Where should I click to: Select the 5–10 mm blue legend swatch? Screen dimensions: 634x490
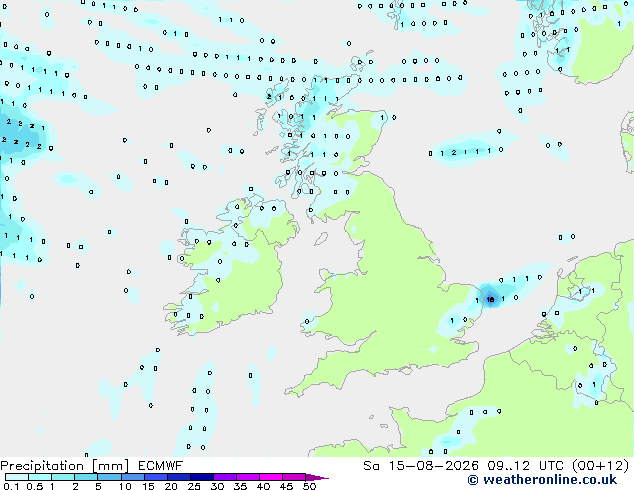109,477
